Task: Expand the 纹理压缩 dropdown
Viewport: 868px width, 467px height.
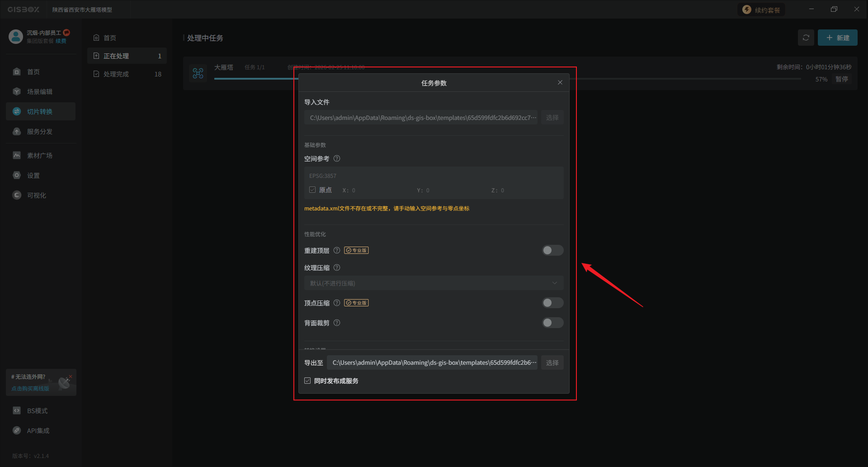Action: (x=433, y=283)
